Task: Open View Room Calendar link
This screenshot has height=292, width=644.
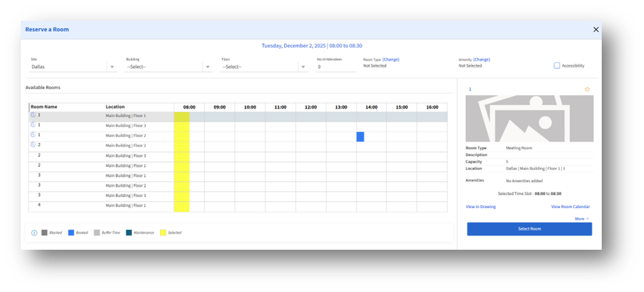Action: point(570,207)
